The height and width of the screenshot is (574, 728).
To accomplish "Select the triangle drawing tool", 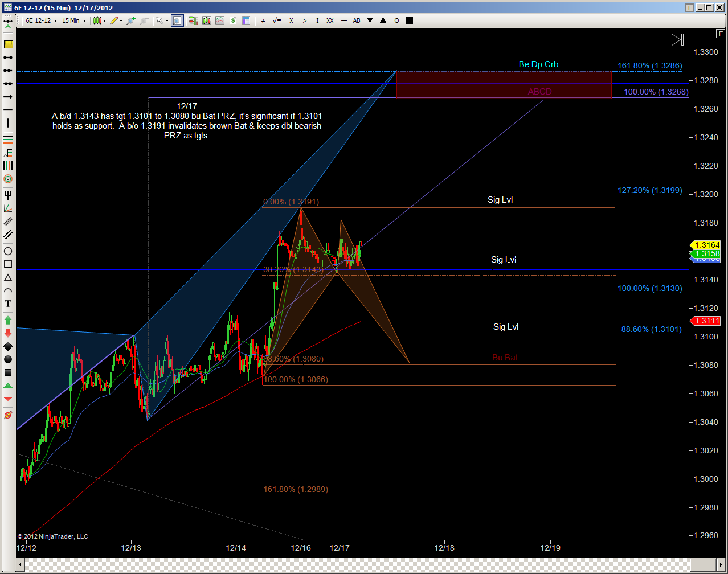I will (8, 277).
